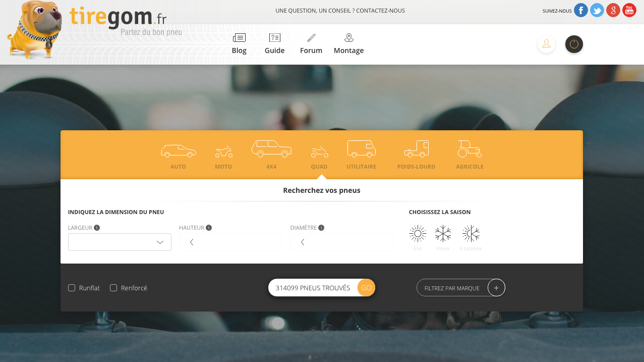Select the Utilitaire vehicle tab
Viewport: 644px width, 362px height.
coord(361,155)
